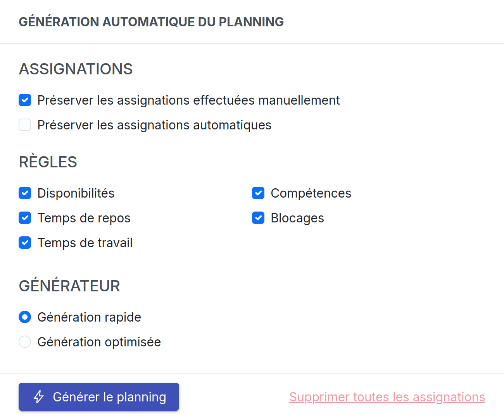Click the "GÉNÉRATEUR" section heading
Image resolution: width=504 pixels, height=420 pixels.
click(x=69, y=286)
